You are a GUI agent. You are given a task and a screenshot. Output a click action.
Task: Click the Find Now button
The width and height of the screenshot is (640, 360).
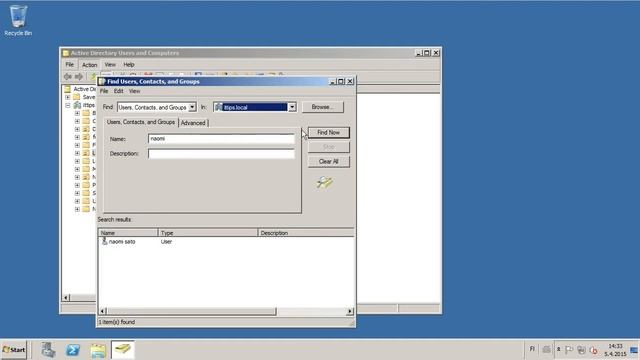(x=329, y=132)
